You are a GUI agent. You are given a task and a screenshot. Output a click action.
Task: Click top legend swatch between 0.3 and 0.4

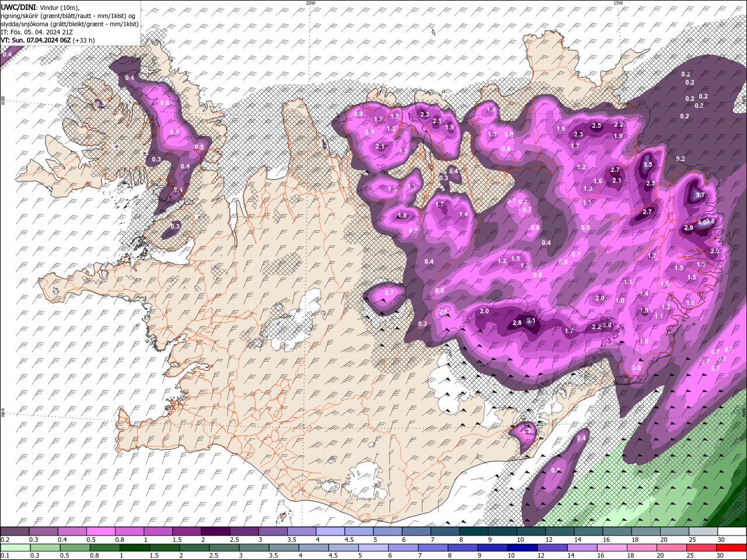44,531
